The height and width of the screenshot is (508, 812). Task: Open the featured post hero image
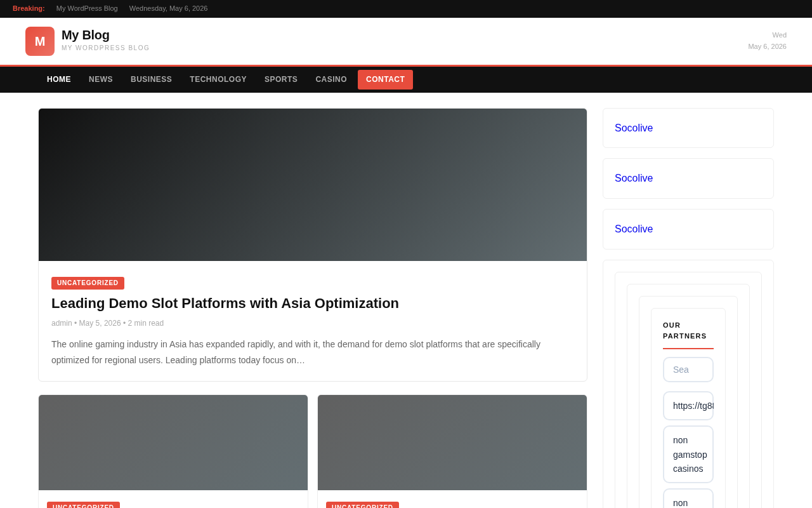pos(313,185)
